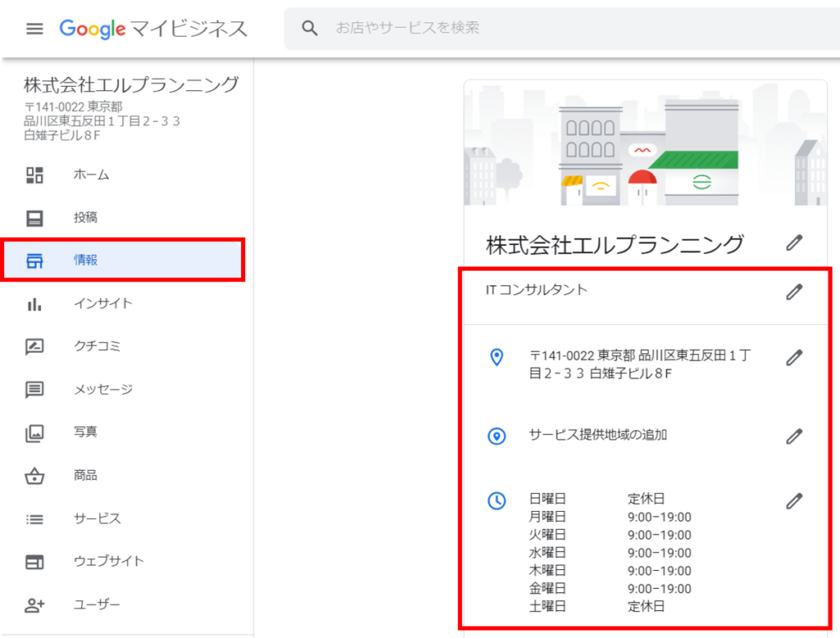The height and width of the screenshot is (638, 840).
Task: Click the storefront illustration banner
Action: click(646, 144)
